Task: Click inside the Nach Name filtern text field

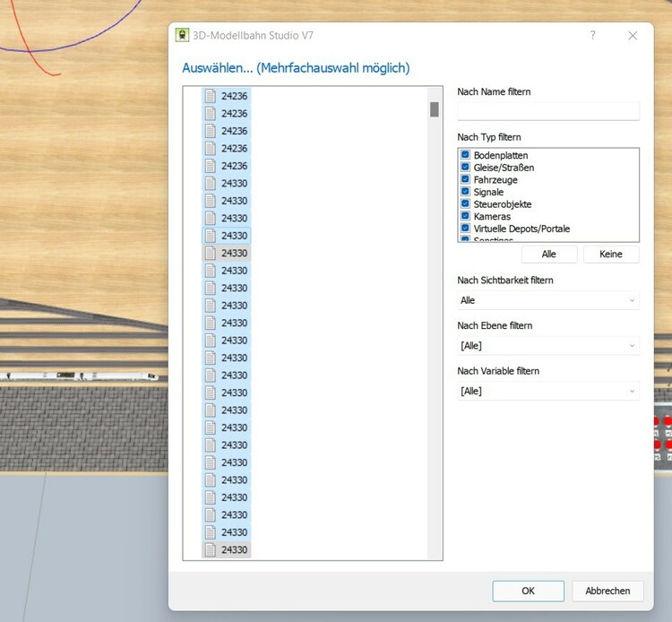Action: point(547,111)
